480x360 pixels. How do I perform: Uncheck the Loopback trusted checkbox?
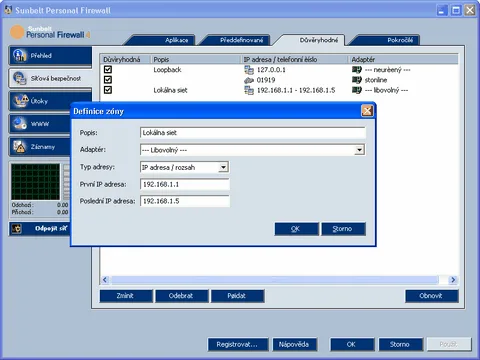pos(108,69)
